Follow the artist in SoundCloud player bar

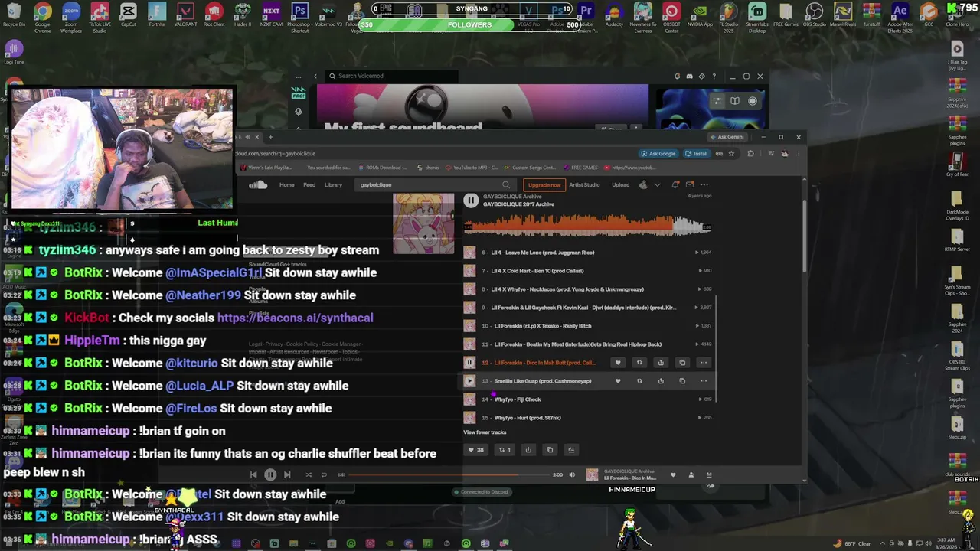point(691,474)
